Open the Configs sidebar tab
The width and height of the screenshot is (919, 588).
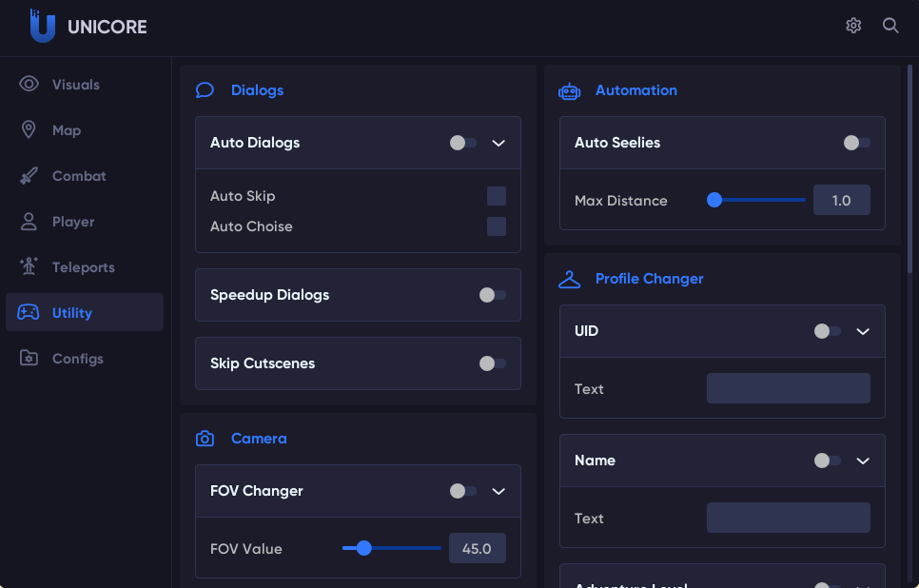(77, 359)
